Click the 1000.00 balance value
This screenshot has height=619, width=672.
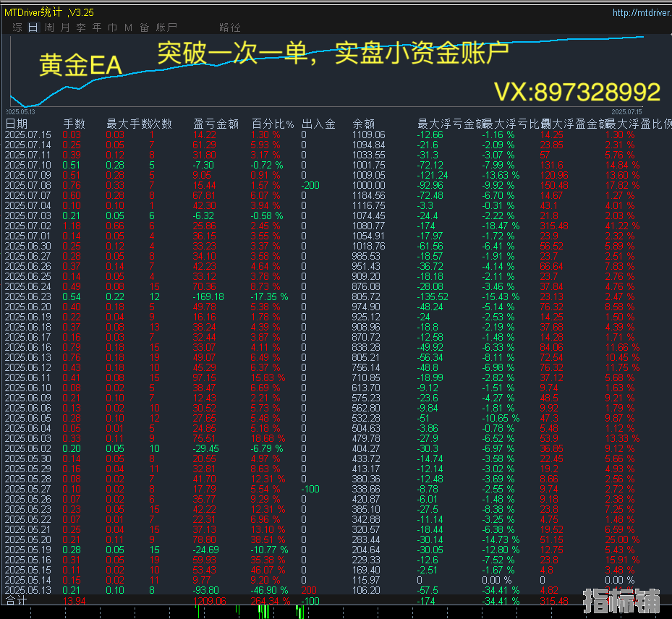pos(369,186)
